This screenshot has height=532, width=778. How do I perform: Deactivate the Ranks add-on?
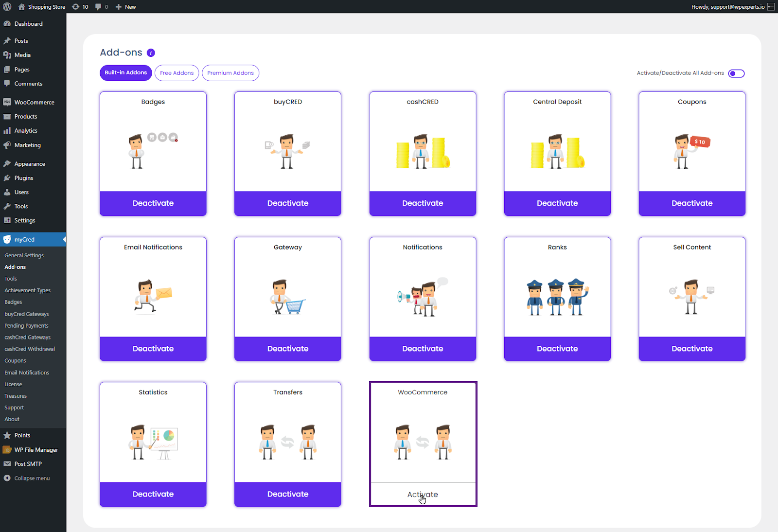(557, 349)
